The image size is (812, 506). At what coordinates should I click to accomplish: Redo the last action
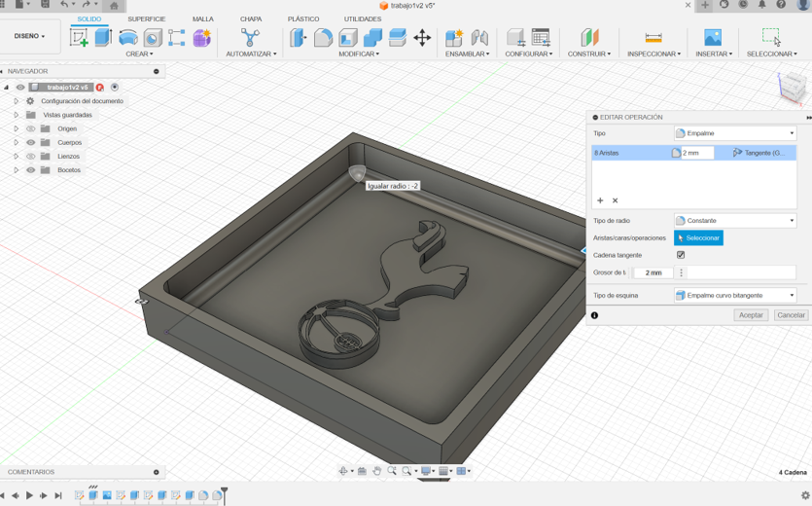coord(86,4)
